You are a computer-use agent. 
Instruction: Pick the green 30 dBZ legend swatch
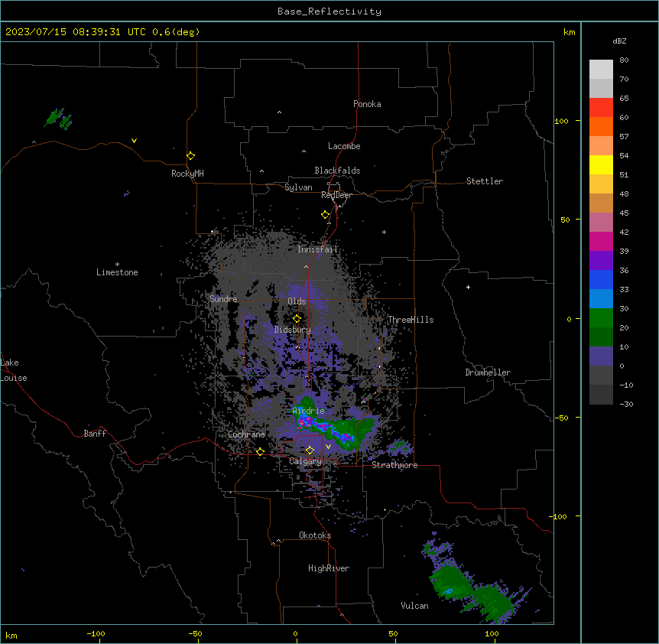click(601, 318)
